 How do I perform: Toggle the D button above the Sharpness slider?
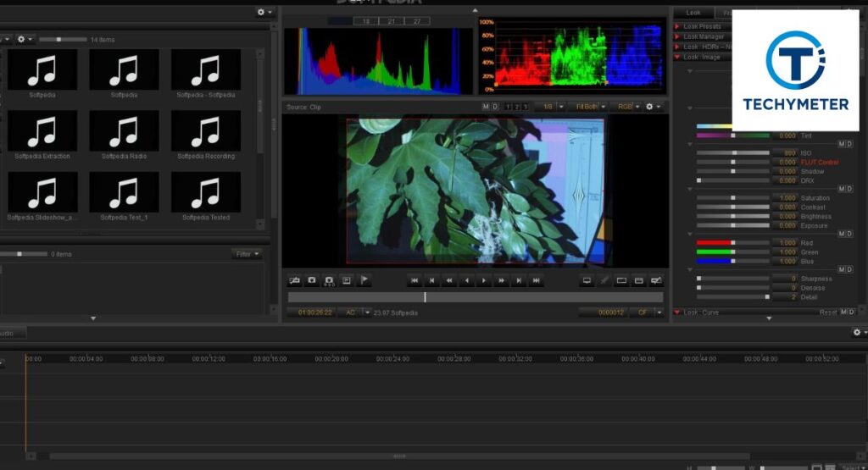click(849, 270)
